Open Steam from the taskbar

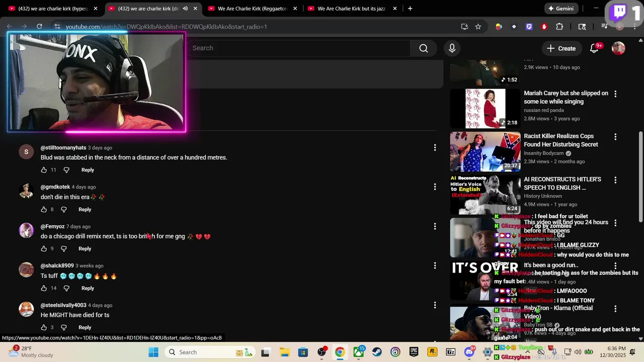point(377,352)
